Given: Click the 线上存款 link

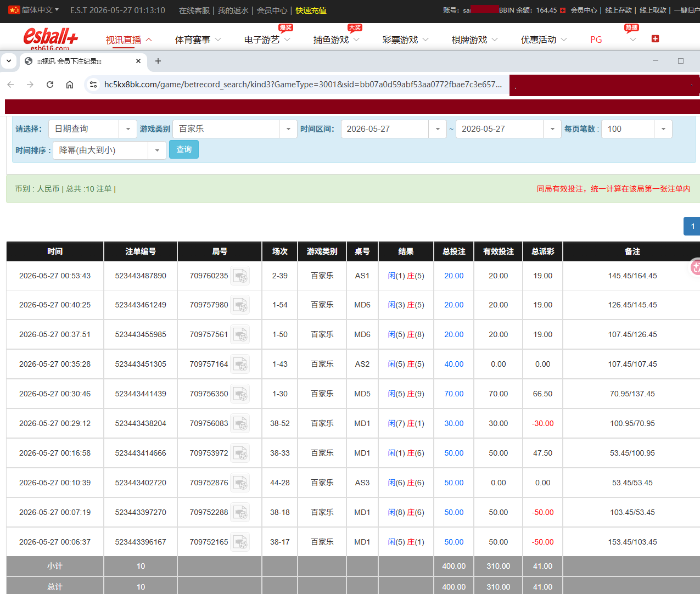Looking at the screenshot, I should coord(618,10).
